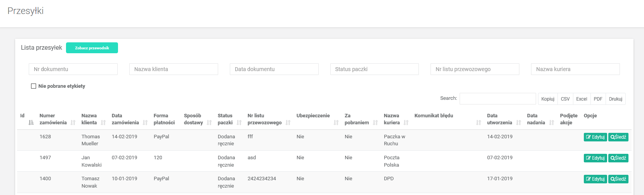Click Edytuj for order 1628

(595, 137)
